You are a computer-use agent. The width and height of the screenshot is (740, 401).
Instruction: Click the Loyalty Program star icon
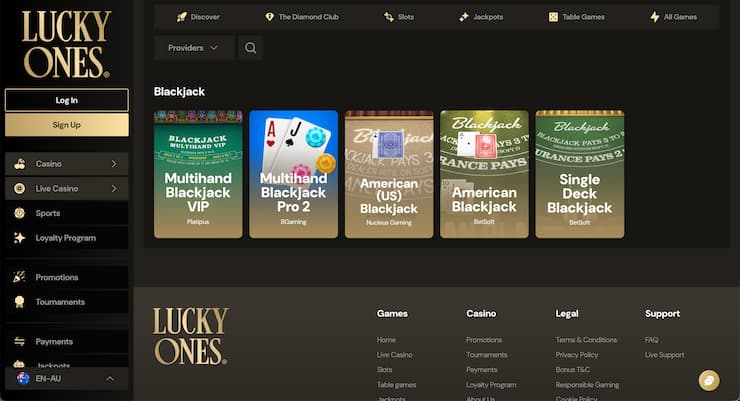(x=20, y=238)
